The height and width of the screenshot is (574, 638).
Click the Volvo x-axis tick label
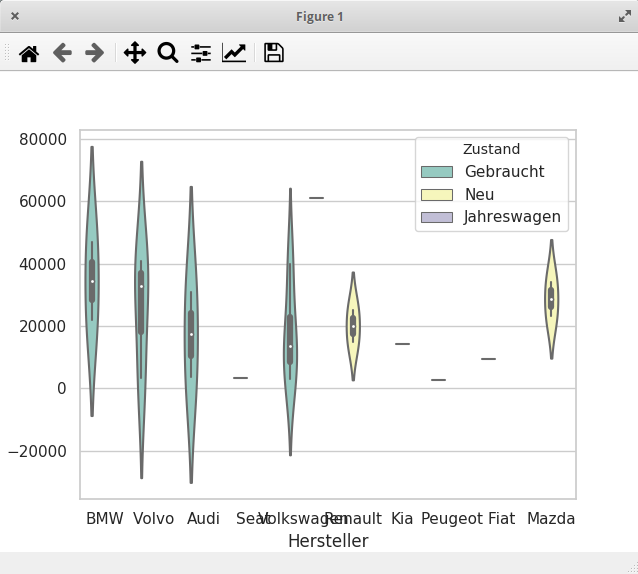pyautogui.click(x=153, y=519)
